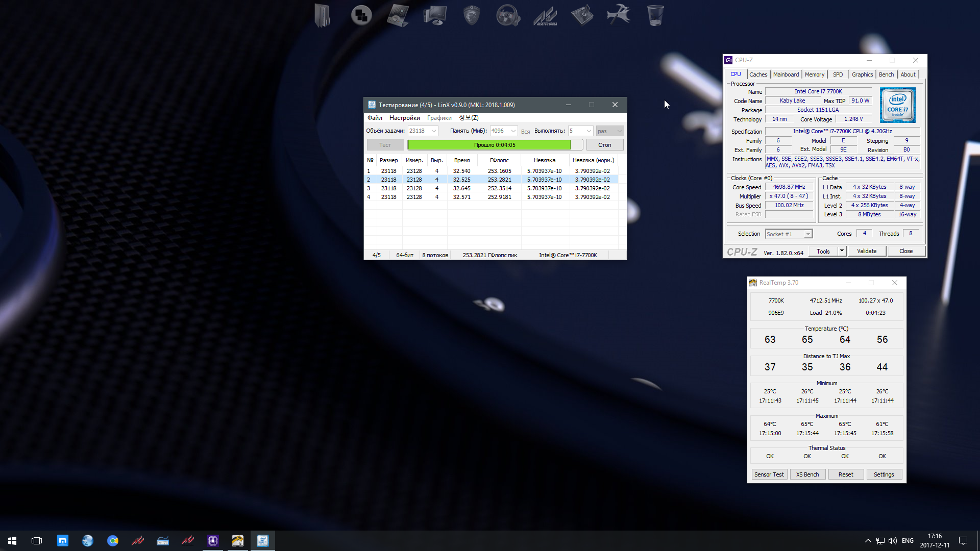The image size is (980, 551).
Task: Expand the CPU-Z Socket #1 selection dropdown
Action: pos(807,234)
